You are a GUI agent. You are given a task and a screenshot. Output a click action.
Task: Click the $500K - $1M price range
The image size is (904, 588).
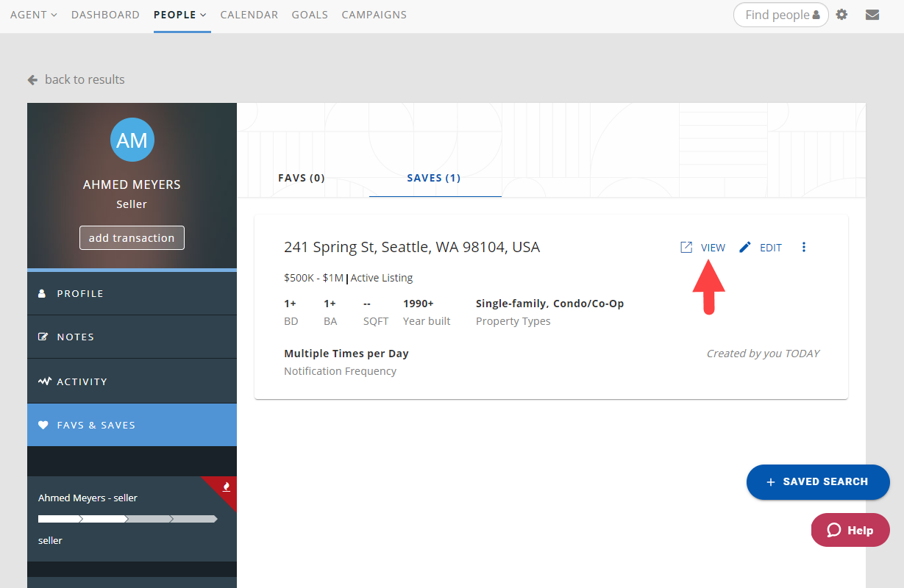(314, 278)
